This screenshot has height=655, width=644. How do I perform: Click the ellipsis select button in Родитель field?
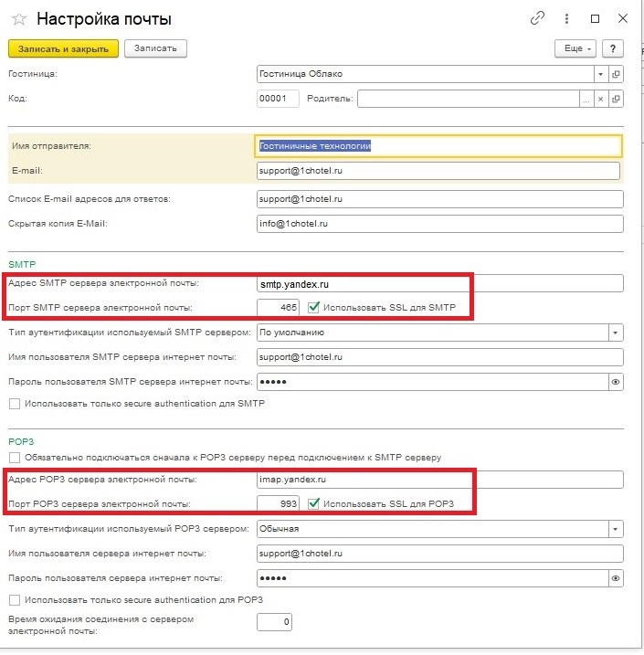click(586, 99)
